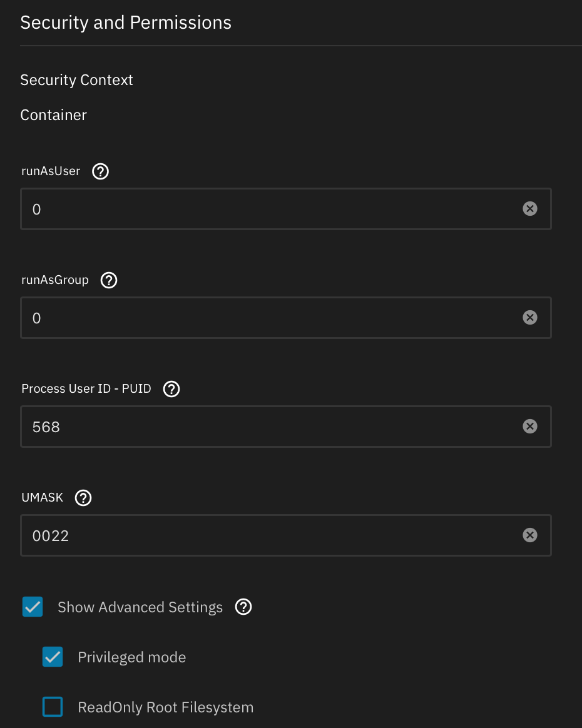Clear the UMASK field value 0022
The height and width of the screenshot is (728, 582).
[x=530, y=535]
